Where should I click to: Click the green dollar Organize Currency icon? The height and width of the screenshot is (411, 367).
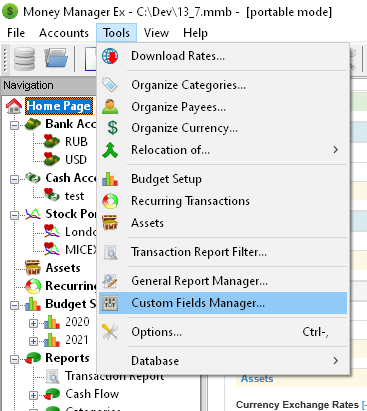tap(113, 128)
